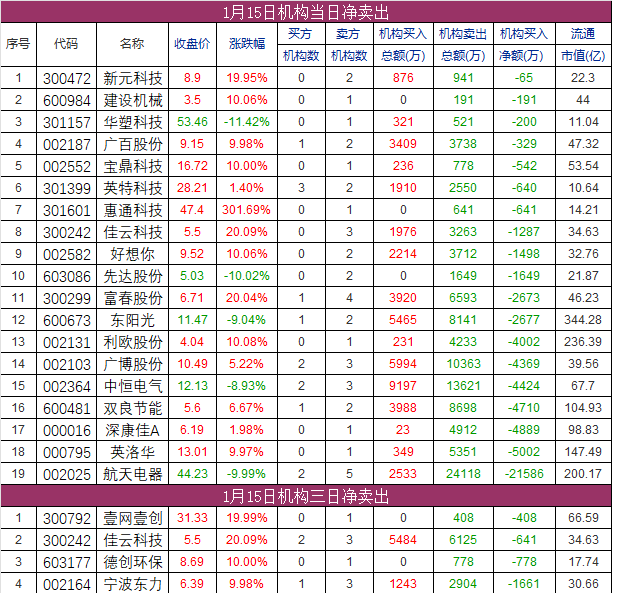Click the title '1月15日机构当日净卖出'

(306, 13)
